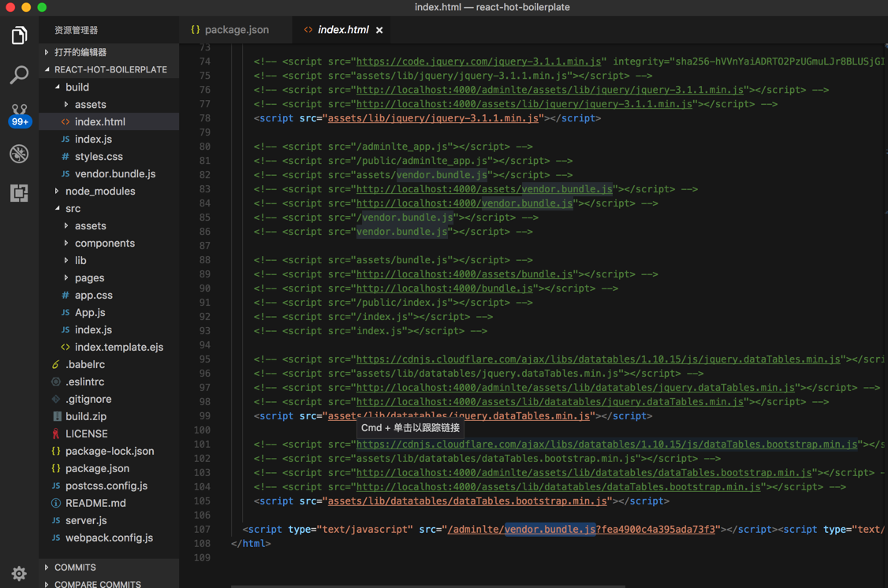The image size is (888, 588).
Task: Open the Search view icon
Action: point(19,75)
